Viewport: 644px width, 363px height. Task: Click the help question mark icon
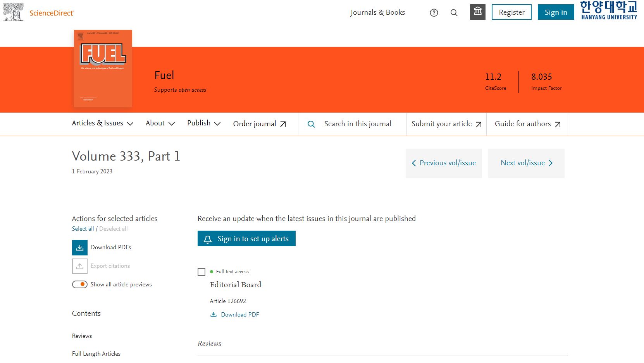[434, 13]
